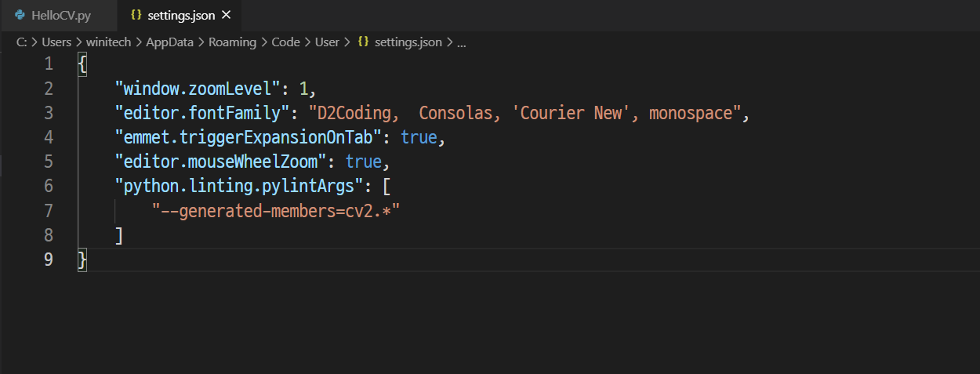Click the line number 1 gutter
Viewport: 980px width, 374px height.
(x=49, y=64)
